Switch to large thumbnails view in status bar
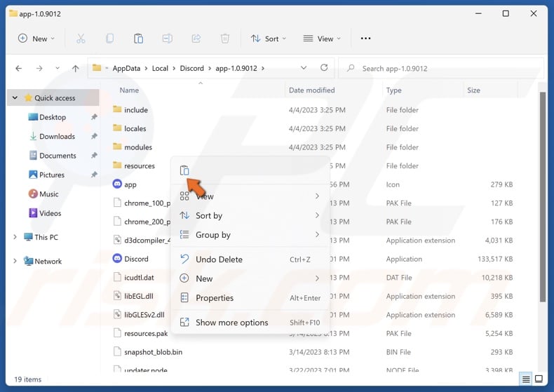Screen dimensions: 554x392 539,379
